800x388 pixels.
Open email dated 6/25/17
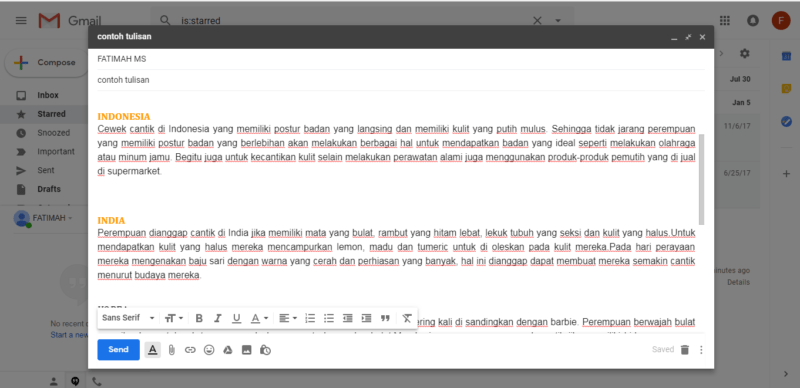737,173
